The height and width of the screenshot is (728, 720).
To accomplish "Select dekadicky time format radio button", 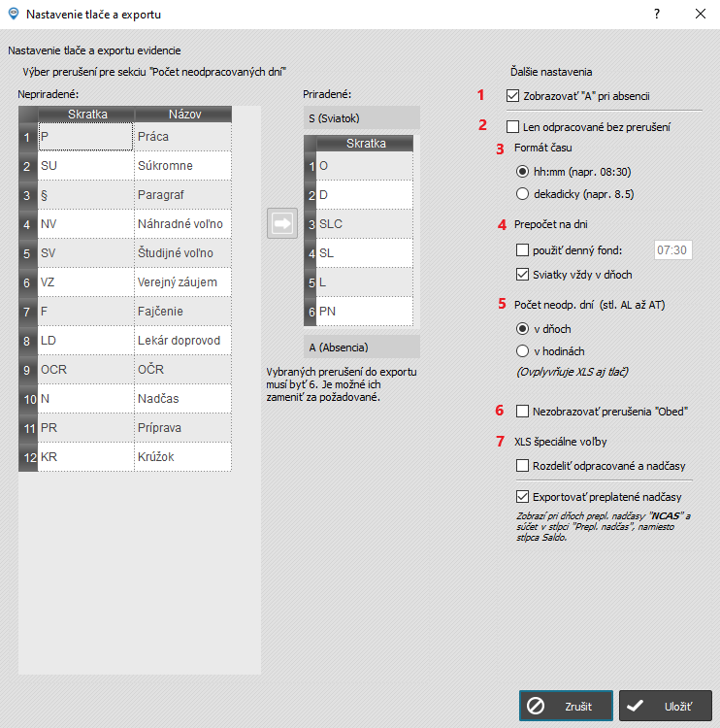I will pos(522,193).
